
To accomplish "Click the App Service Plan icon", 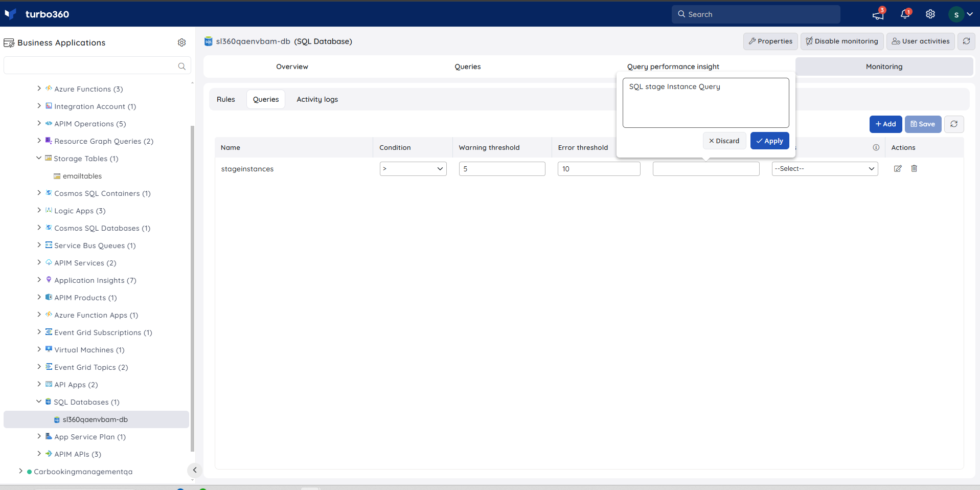I will coord(49,436).
